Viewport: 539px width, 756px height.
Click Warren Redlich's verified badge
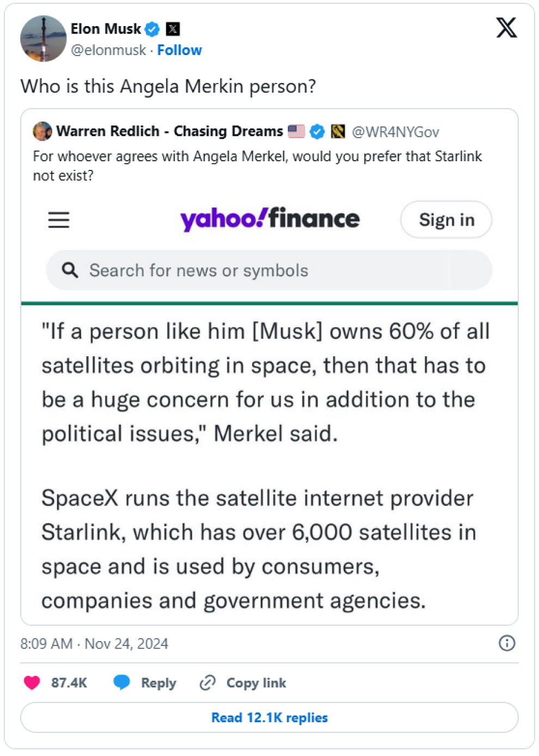[317, 131]
